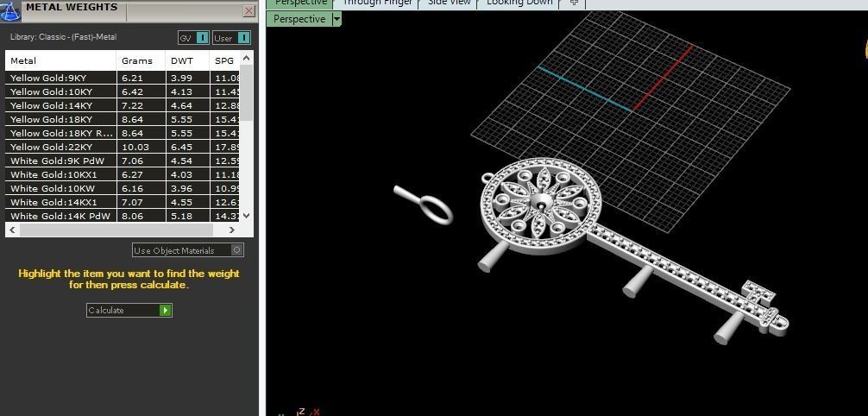
Task: Click the Metal Weights panel logo icon
Action: pos(11,10)
